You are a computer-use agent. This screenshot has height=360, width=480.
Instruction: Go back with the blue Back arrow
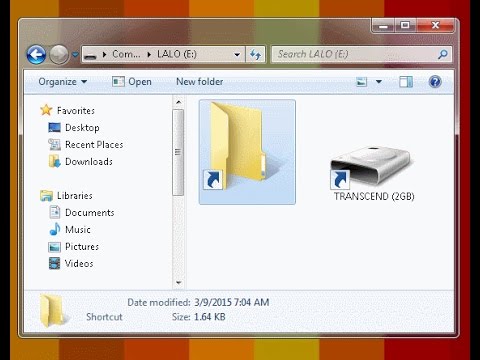pos(36,54)
